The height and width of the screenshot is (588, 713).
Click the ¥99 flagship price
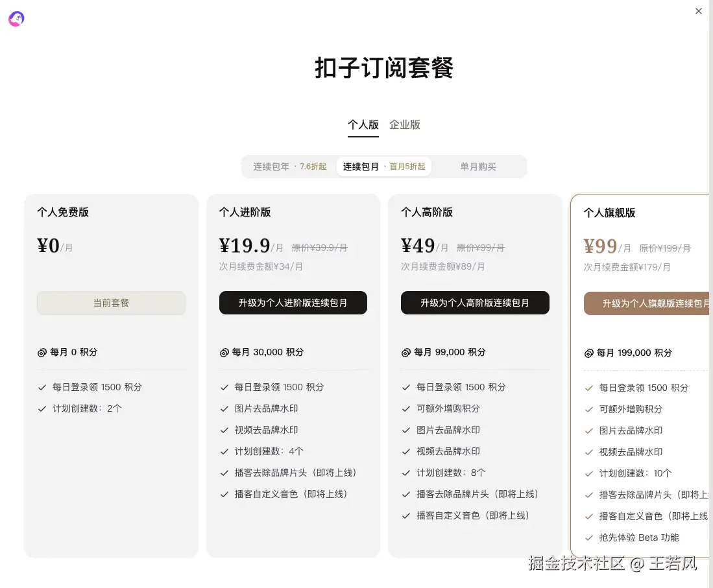point(601,246)
